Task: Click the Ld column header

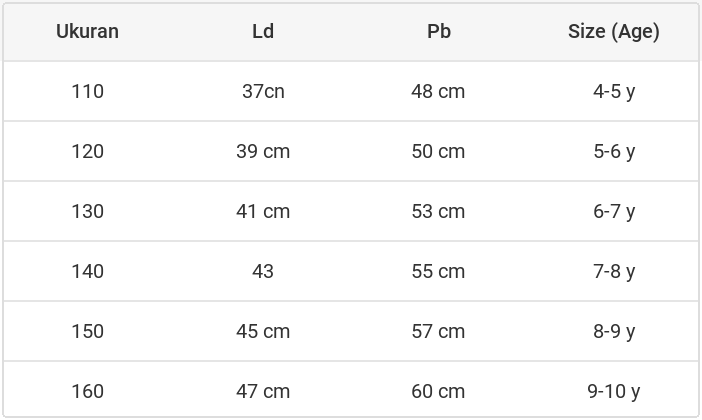Action: point(263,31)
